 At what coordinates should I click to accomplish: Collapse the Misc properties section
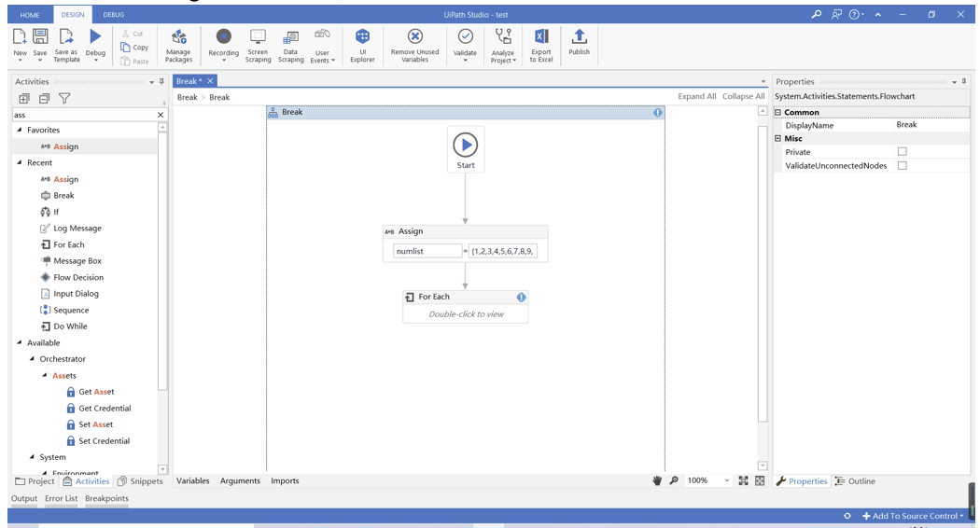778,139
